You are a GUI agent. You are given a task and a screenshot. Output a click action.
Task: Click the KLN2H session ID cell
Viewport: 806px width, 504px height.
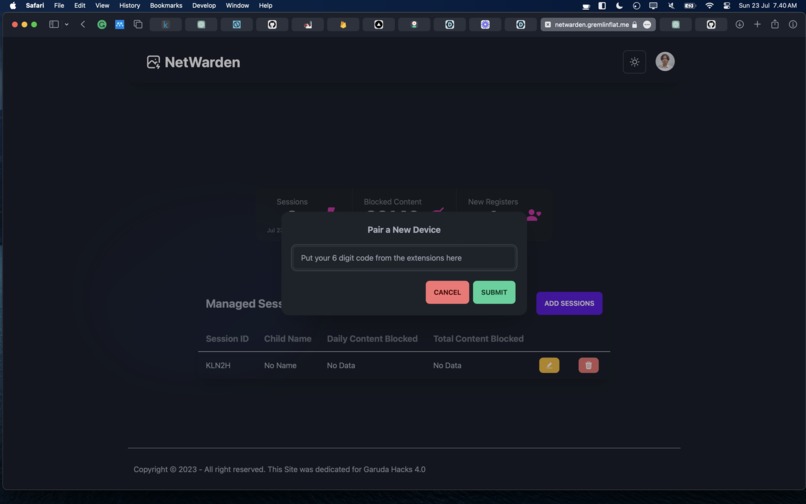[218, 365]
